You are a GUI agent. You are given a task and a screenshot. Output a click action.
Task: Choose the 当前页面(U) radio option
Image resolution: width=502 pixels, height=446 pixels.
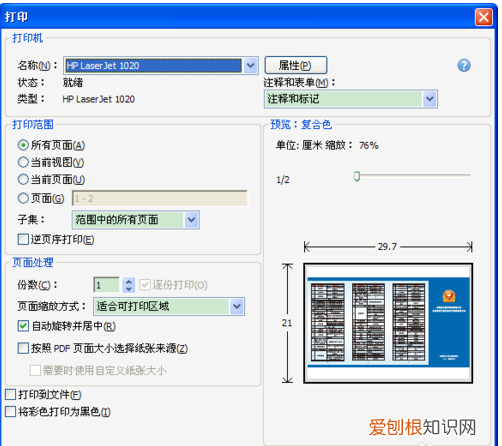[x=23, y=179]
